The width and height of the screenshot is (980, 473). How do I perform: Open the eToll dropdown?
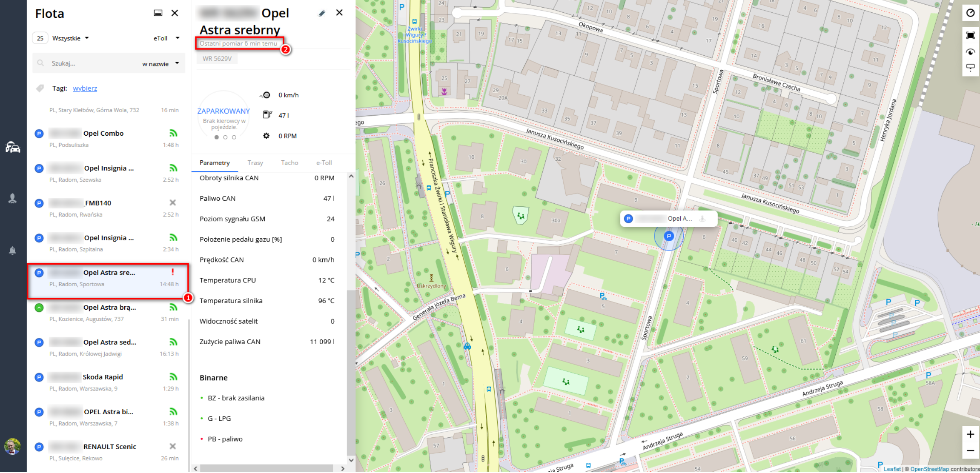click(166, 38)
